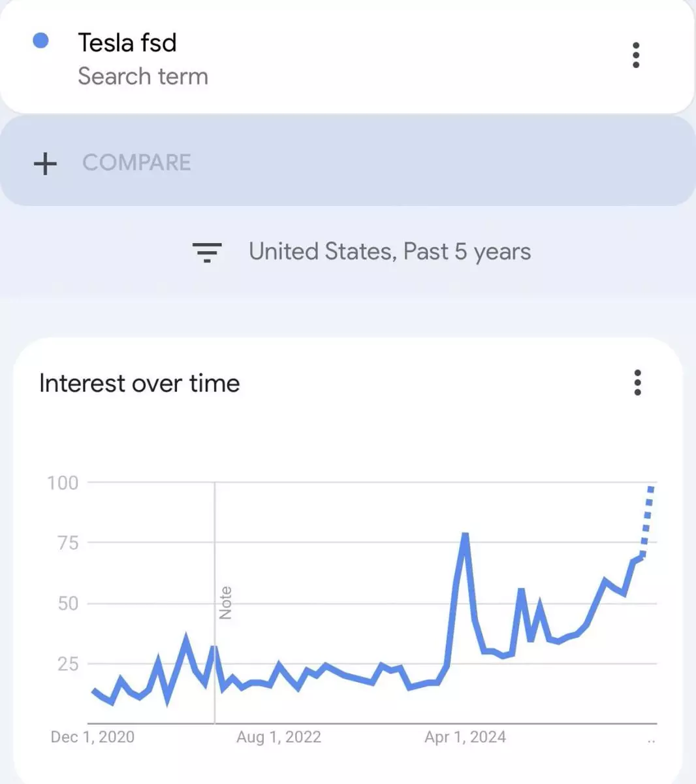
Task: Open the United States, Past 5 years filter
Action: point(390,252)
